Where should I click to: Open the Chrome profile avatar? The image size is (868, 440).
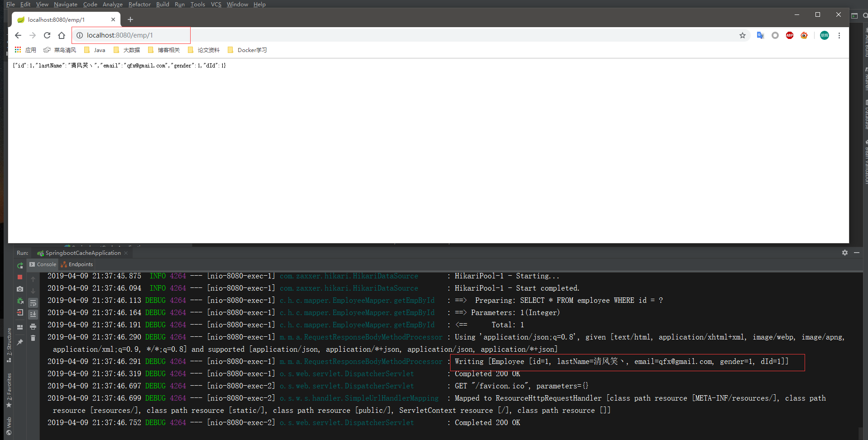coord(825,35)
